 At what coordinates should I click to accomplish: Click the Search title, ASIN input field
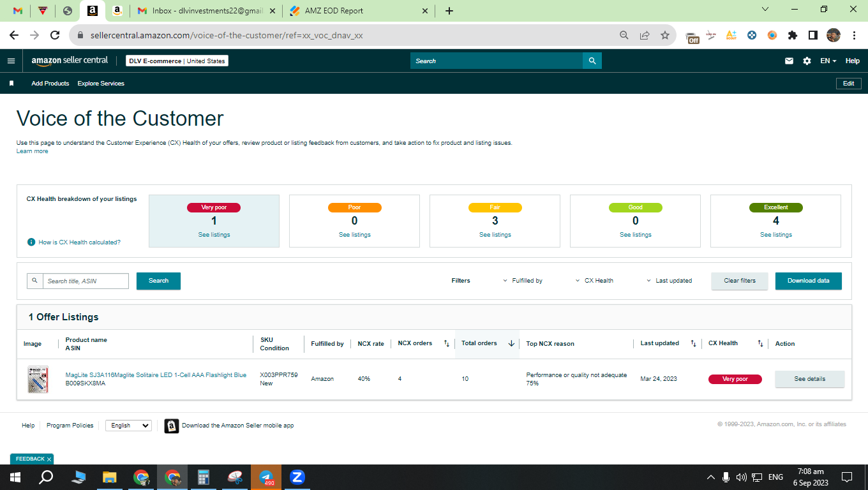(86, 281)
